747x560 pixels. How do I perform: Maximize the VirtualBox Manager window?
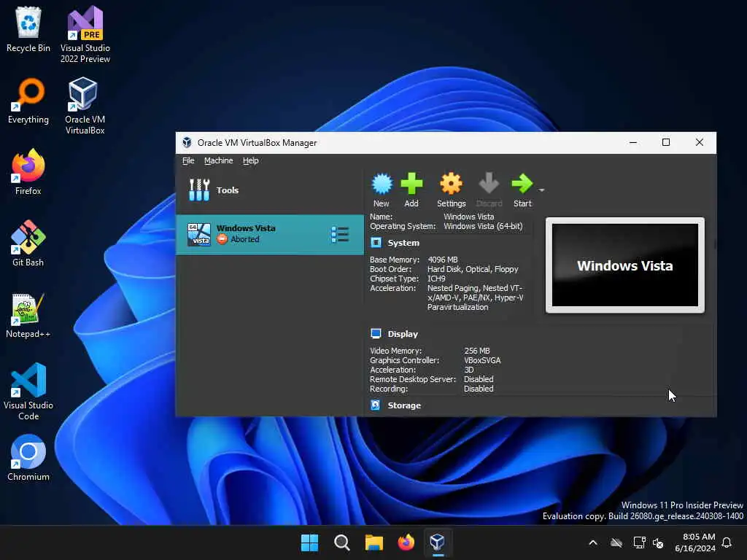click(666, 142)
